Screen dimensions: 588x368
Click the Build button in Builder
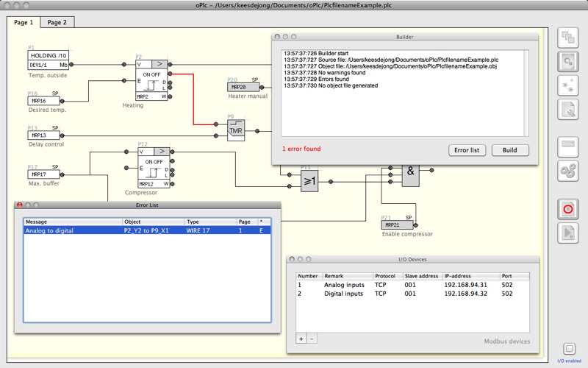click(510, 150)
